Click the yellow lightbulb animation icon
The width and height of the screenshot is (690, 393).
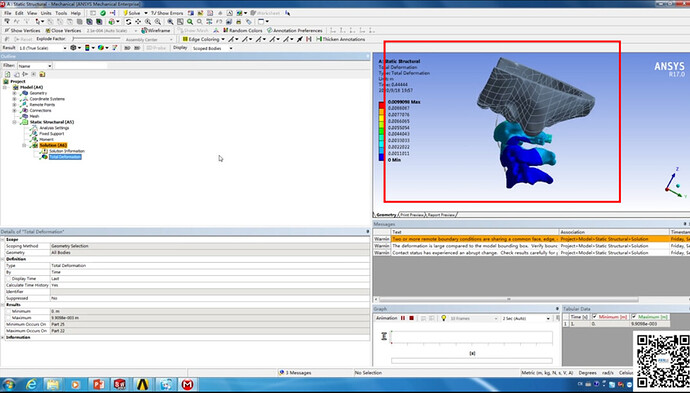coord(444,318)
